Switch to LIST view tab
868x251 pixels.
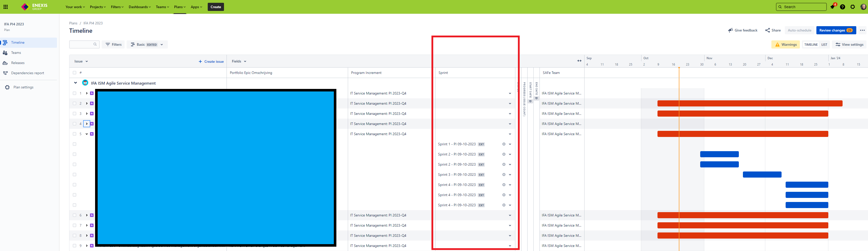[x=824, y=44]
